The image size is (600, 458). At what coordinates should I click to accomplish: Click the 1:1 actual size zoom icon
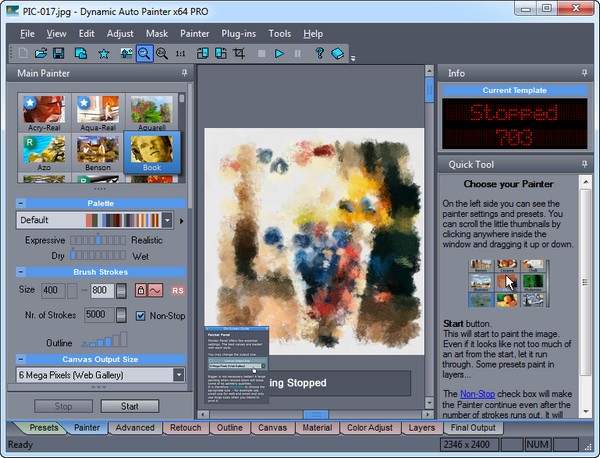181,53
